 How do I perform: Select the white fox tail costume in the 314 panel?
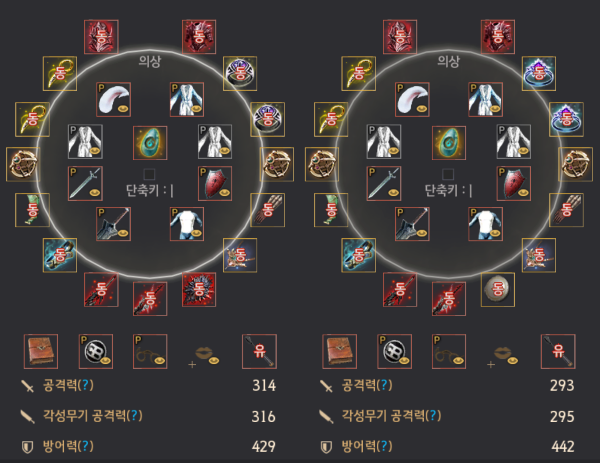(113, 99)
